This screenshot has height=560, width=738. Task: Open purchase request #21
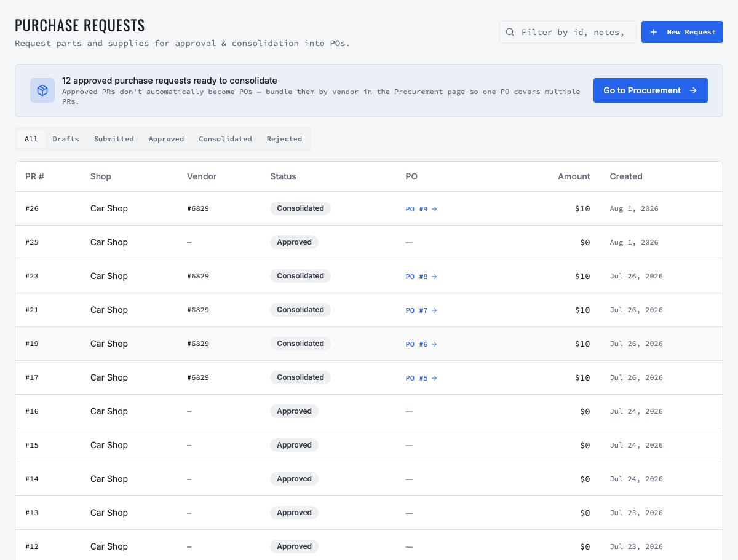[x=369, y=310]
